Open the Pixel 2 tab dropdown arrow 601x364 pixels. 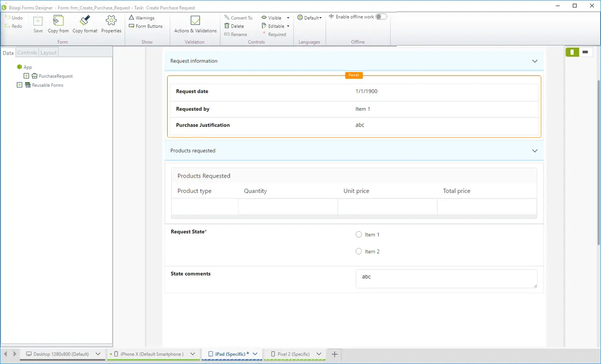pyautogui.click(x=319, y=354)
